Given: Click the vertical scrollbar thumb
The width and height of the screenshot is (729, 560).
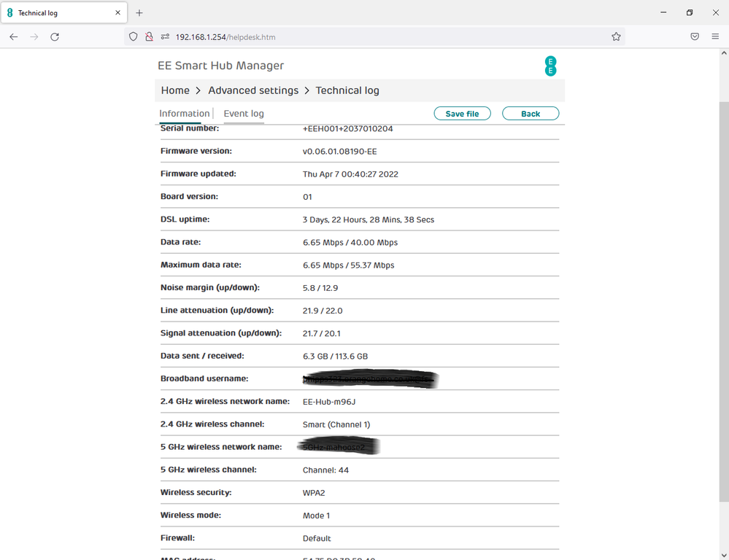Looking at the screenshot, I should [x=724, y=302].
